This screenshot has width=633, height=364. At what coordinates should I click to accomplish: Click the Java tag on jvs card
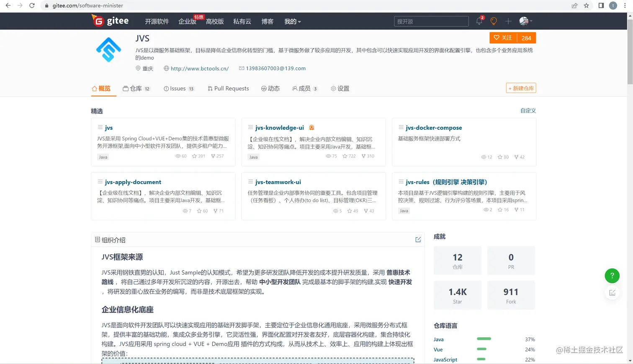pyautogui.click(x=103, y=157)
